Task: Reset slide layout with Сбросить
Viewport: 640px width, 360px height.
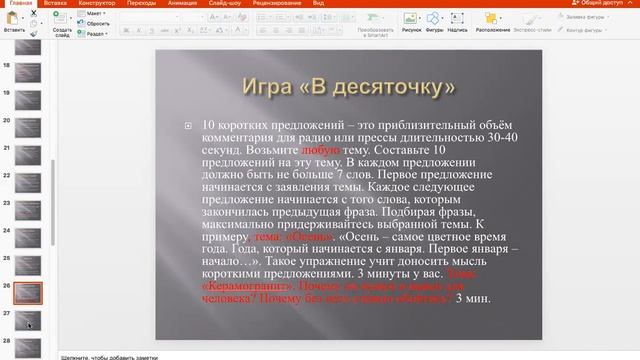Action: 94,24
